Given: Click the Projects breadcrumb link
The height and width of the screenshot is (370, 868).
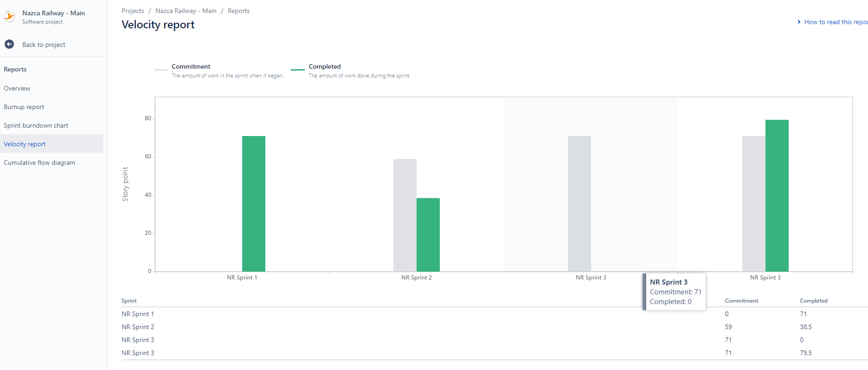Looking at the screenshot, I should (133, 11).
